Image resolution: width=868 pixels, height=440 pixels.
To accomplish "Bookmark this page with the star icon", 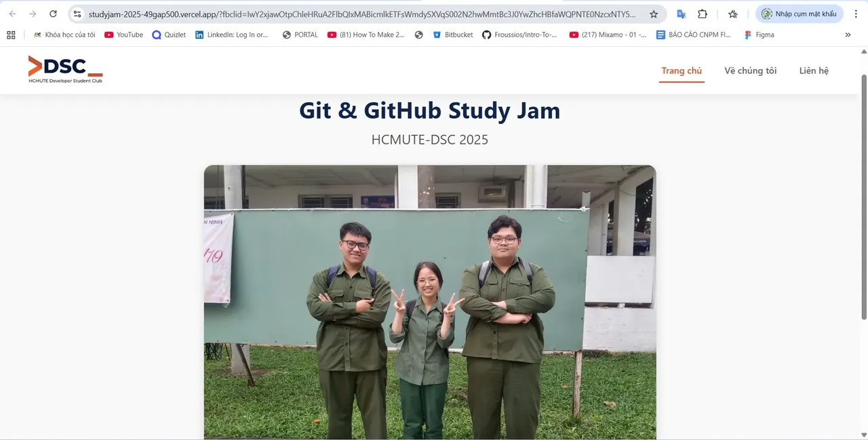I will [x=654, y=14].
